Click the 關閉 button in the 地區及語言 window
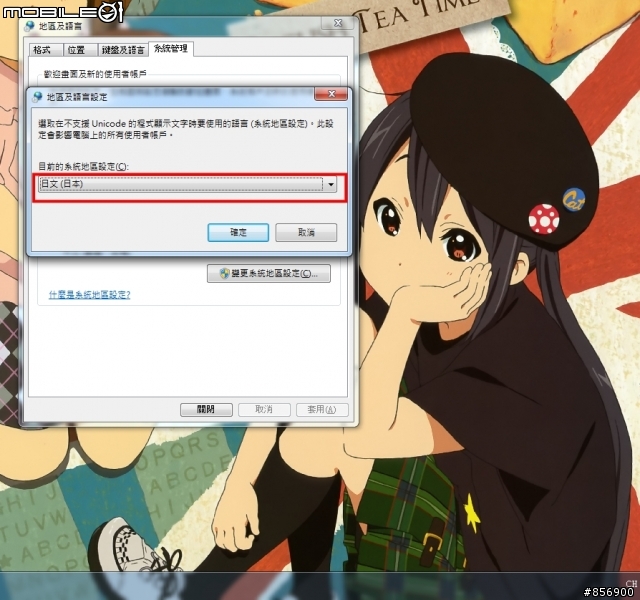The width and height of the screenshot is (640, 600). (x=206, y=409)
